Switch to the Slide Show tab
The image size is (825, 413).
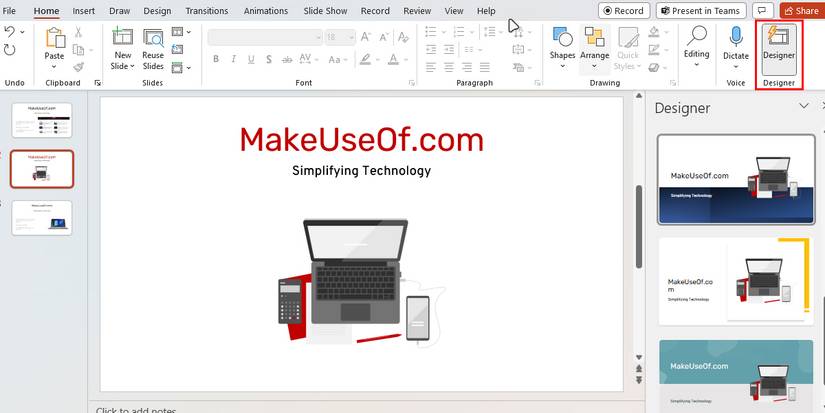tap(325, 11)
